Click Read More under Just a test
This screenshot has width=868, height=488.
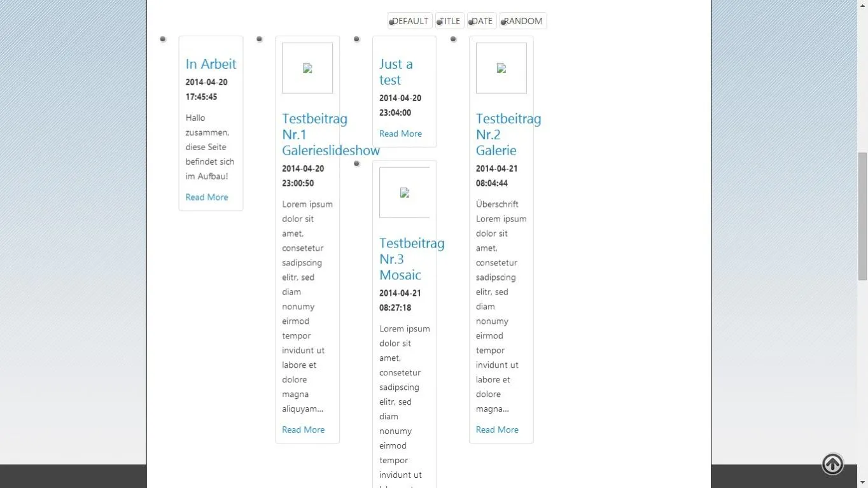400,134
